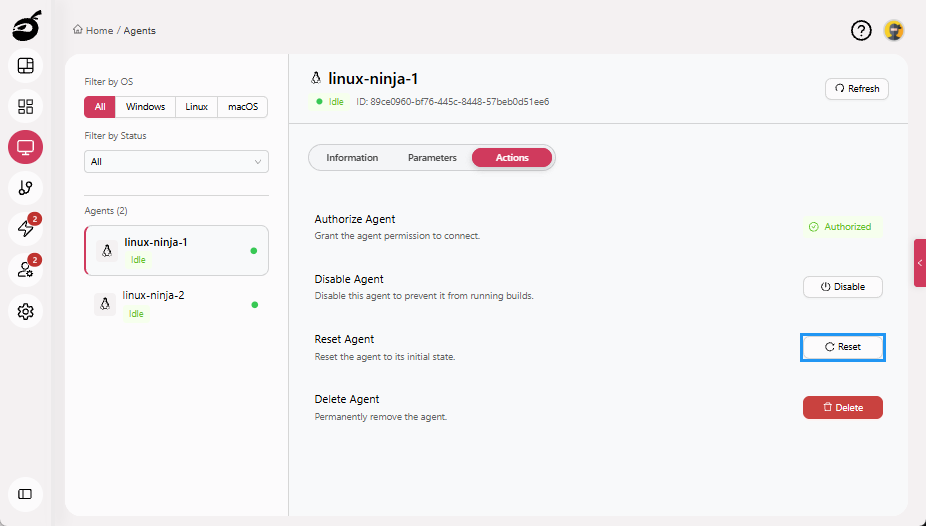Click the ninja app logo
This screenshot has height=526, width=926.
(27, 26)
